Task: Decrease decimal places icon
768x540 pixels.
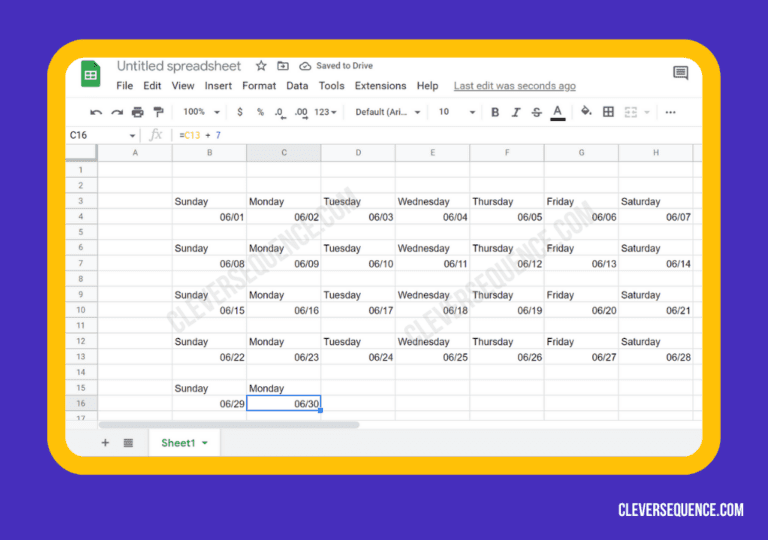Action: 280,113
